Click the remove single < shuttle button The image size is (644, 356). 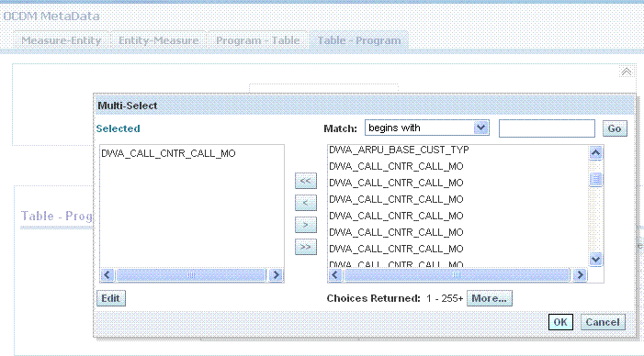[306, 203]
